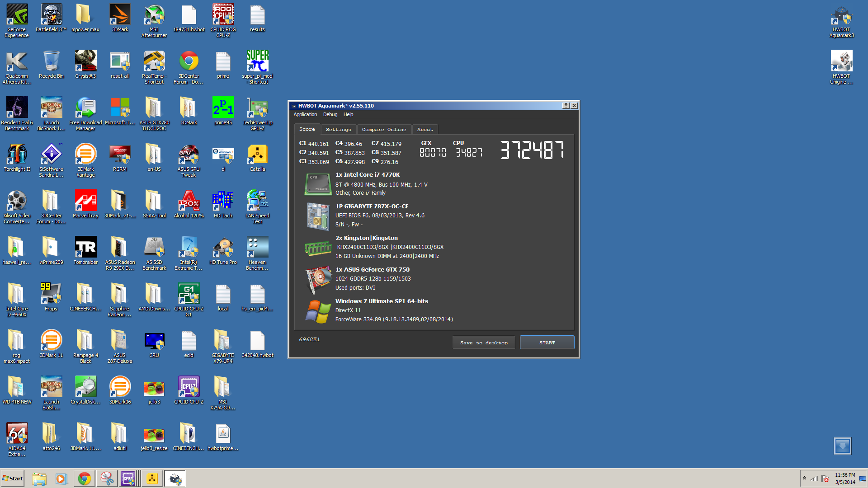868x488 pixels.
Task: Open the GeForce Experience desktop icon
Action: tap(17, 20)
